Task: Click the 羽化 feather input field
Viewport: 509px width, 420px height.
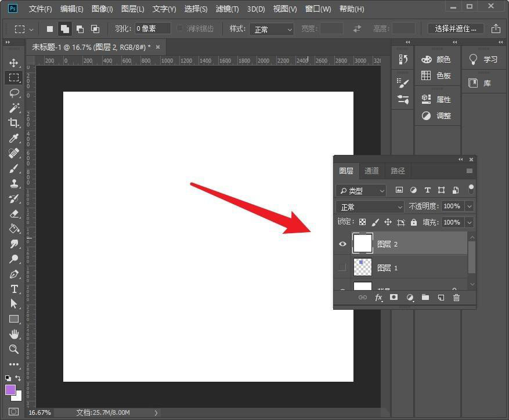Action: (152, 28)
